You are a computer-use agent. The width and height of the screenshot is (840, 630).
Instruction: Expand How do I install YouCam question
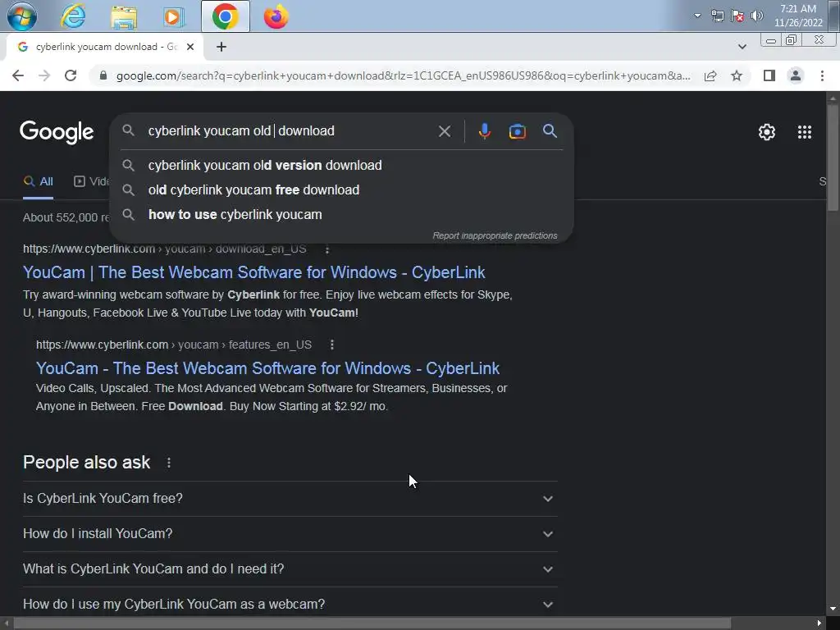coord(290,534)
